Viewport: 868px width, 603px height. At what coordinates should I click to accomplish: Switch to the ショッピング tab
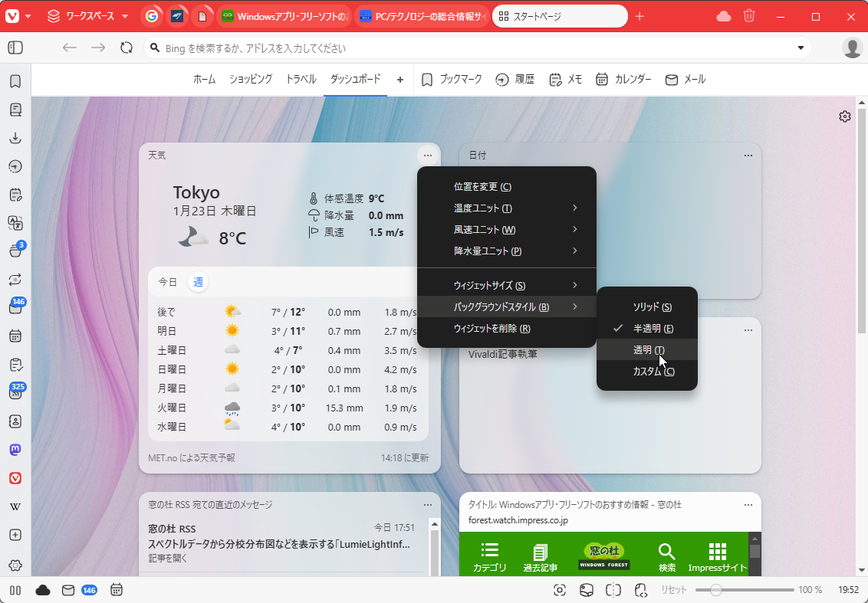(x=250, y=79)
